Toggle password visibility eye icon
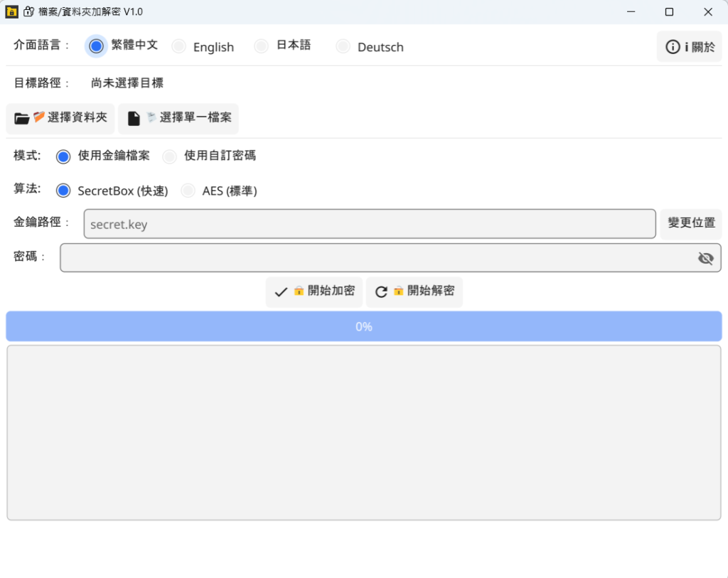 pos(705,258)
